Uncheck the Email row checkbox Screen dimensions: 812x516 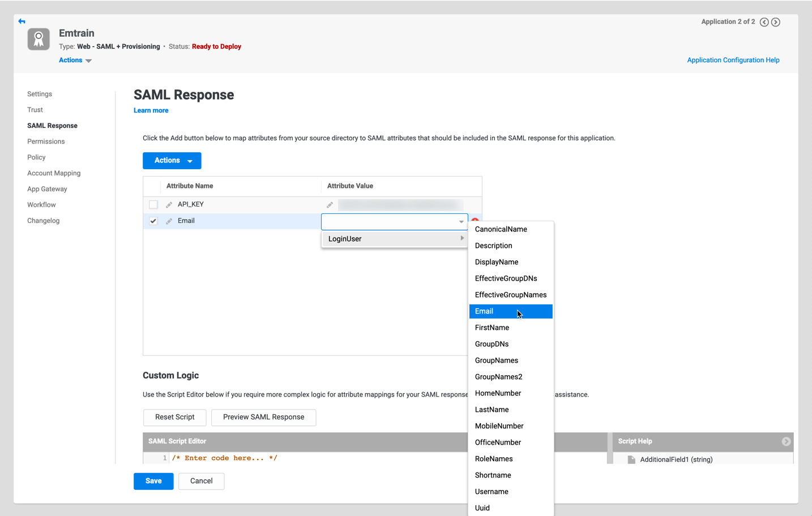click(153, 221)
